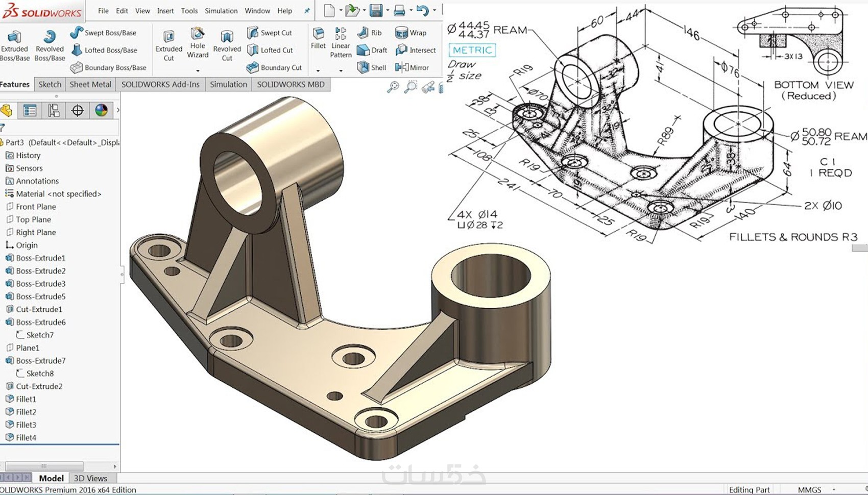Open the SOLIDWORKS MBD tab
The image size is (868, 495).
pyautogui.click(x=291, y=84)
